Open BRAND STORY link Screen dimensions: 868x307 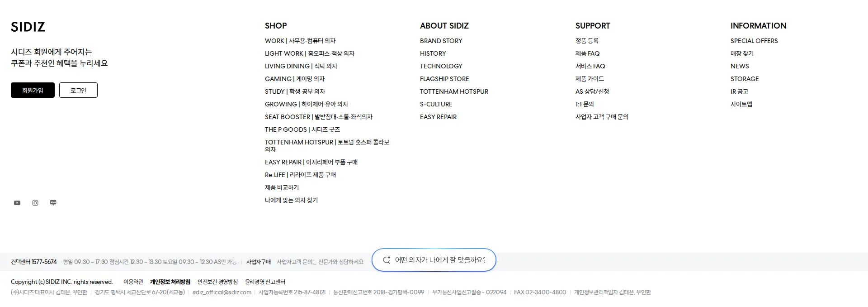coord(441,41)
